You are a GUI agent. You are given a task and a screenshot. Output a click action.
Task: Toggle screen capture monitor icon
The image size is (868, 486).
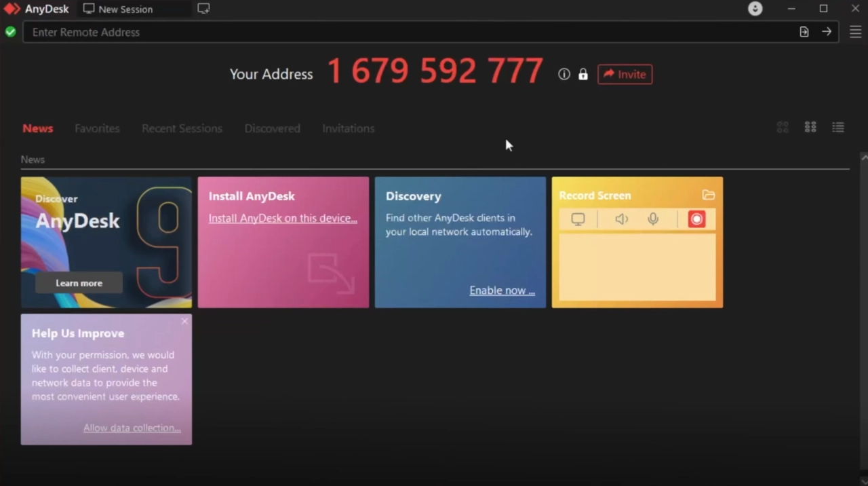coord(578,219)
